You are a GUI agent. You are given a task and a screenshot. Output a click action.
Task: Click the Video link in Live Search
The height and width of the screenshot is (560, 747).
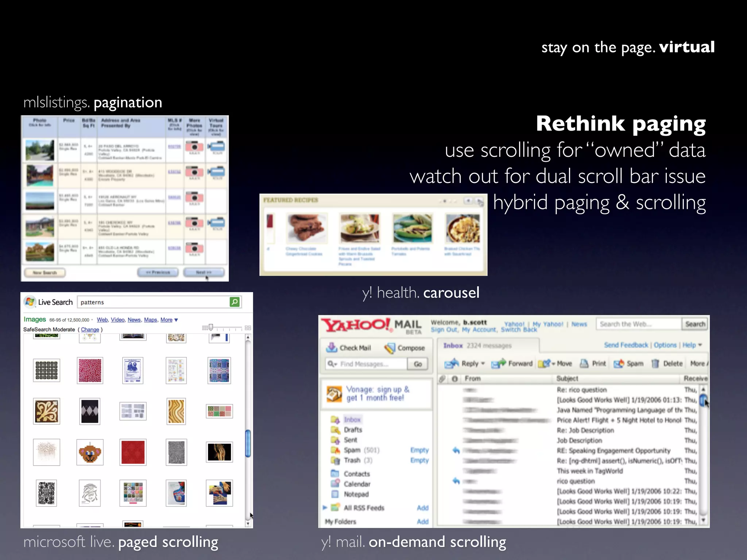click(117, 320)
